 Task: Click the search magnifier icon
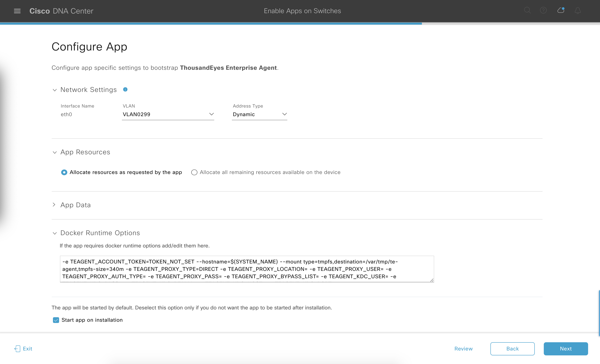tap(527, 10)
